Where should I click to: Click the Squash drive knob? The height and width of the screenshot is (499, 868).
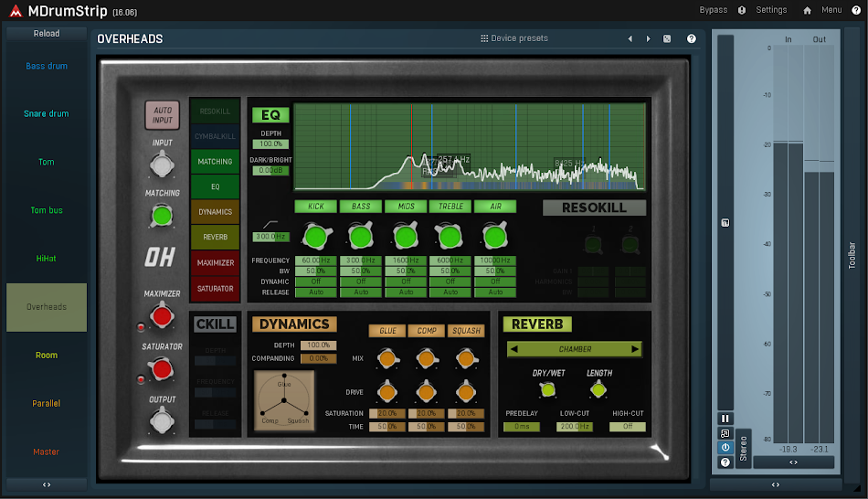pos(466,392)
